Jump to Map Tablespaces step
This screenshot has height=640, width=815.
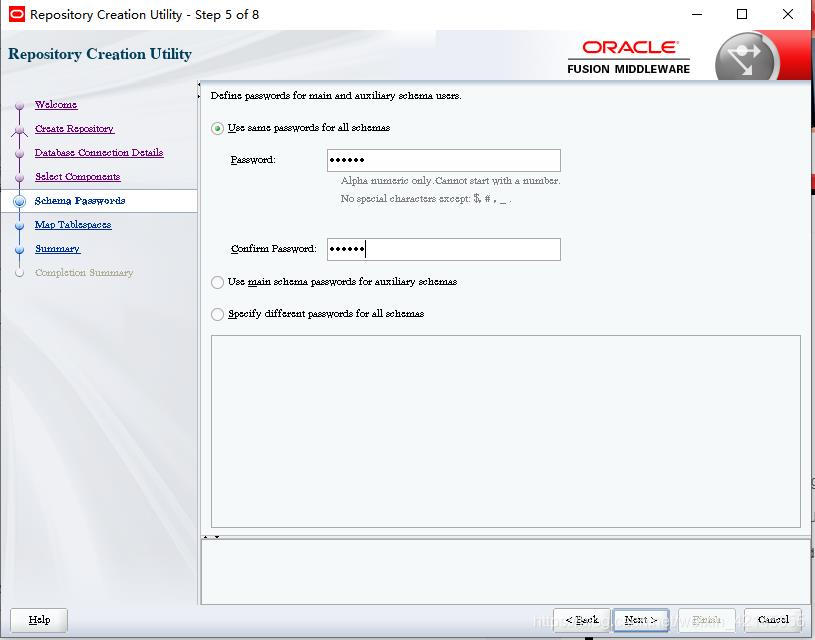pos(73,225)
